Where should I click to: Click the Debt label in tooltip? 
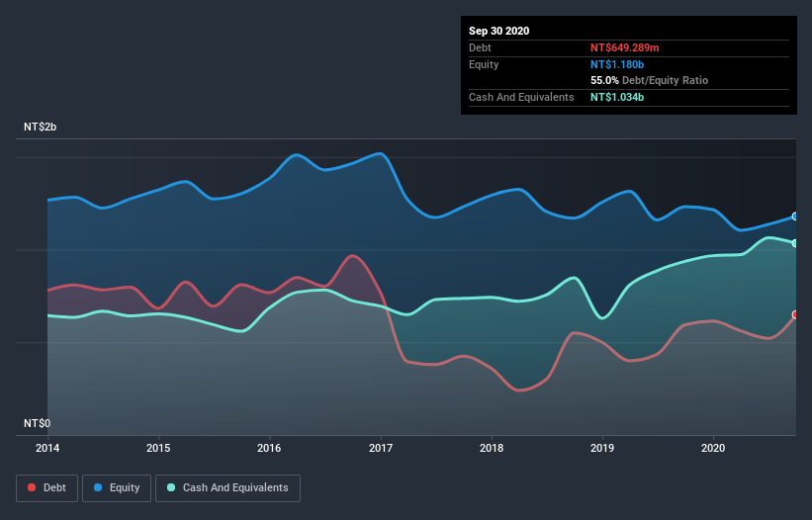pyautogui.click(x=480, y=47)
